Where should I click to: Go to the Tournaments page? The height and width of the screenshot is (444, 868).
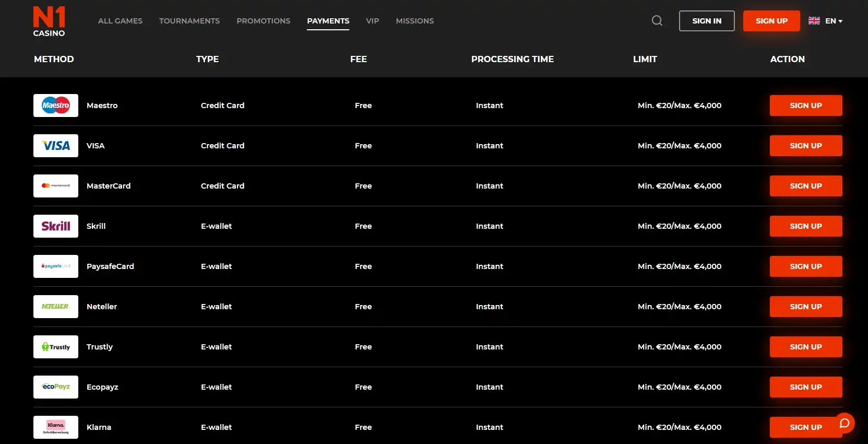[x=189, y=21]
